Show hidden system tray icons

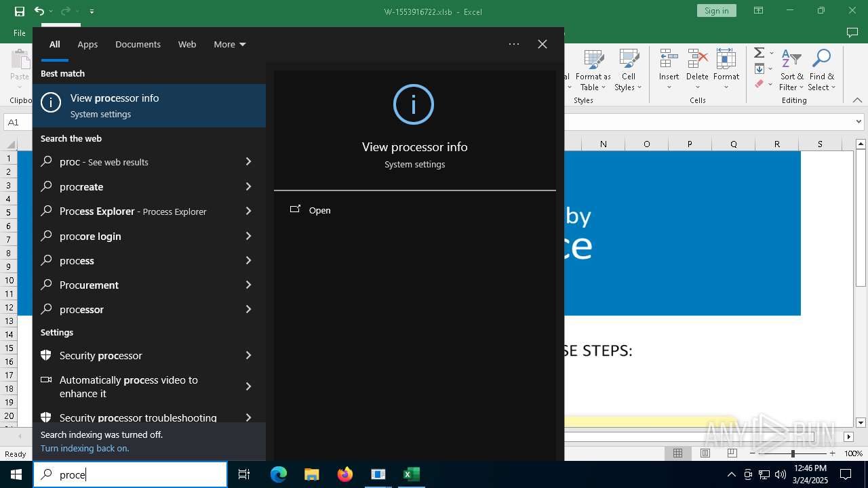(731, 474)
